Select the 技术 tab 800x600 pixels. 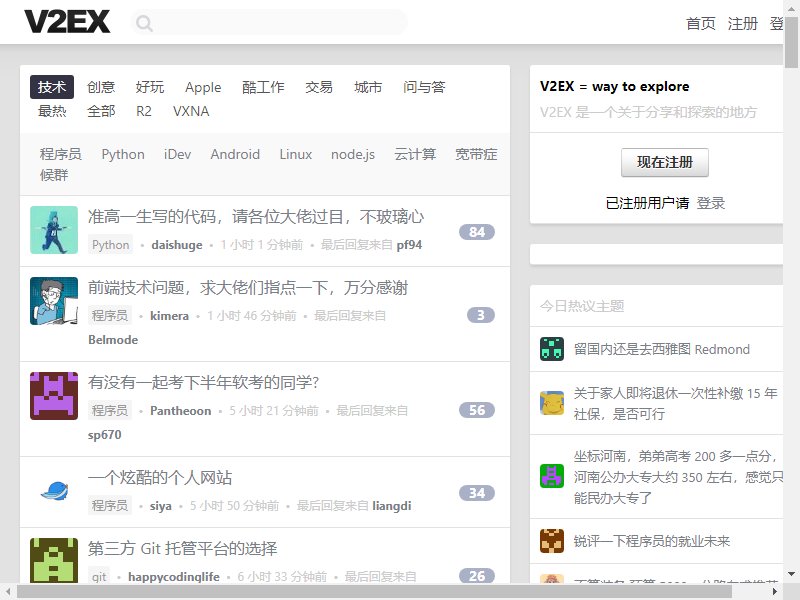click(x=52, y=87)
